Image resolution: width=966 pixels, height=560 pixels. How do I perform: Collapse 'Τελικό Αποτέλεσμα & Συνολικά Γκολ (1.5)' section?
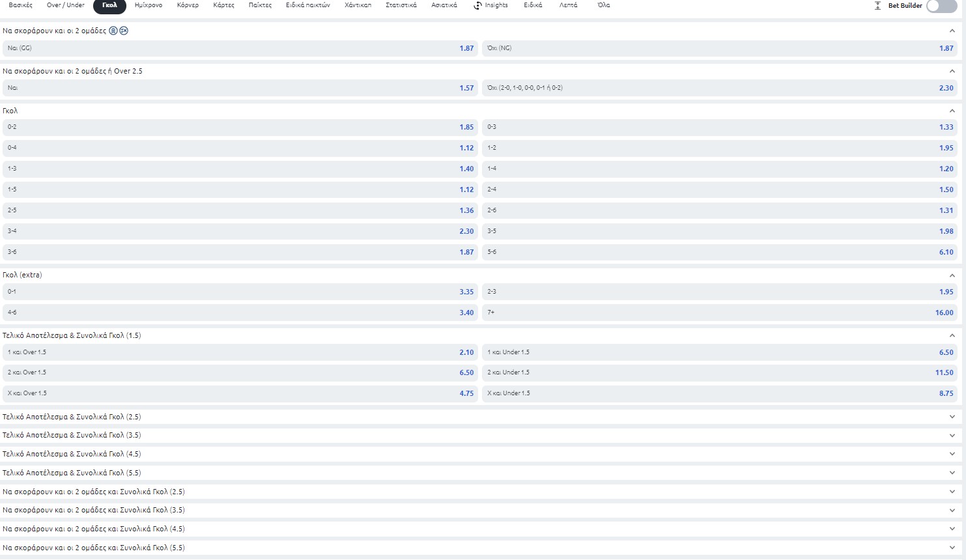click(952, 336)
